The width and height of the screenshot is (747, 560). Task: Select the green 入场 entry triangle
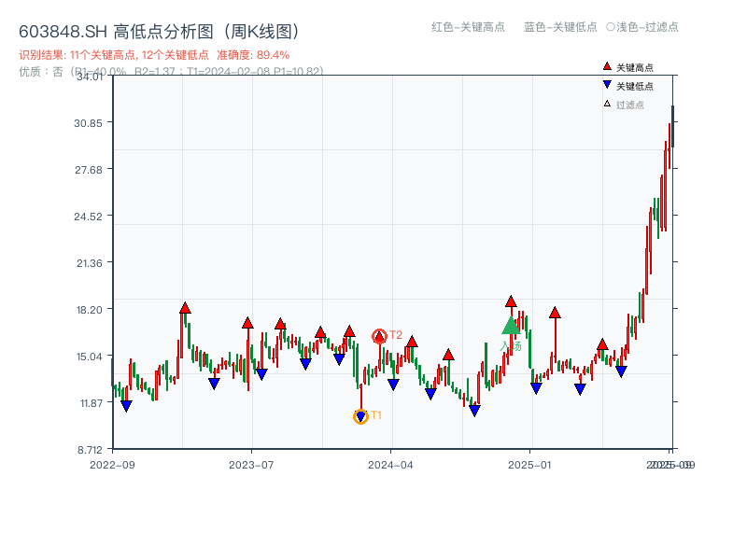click(511, 326)
